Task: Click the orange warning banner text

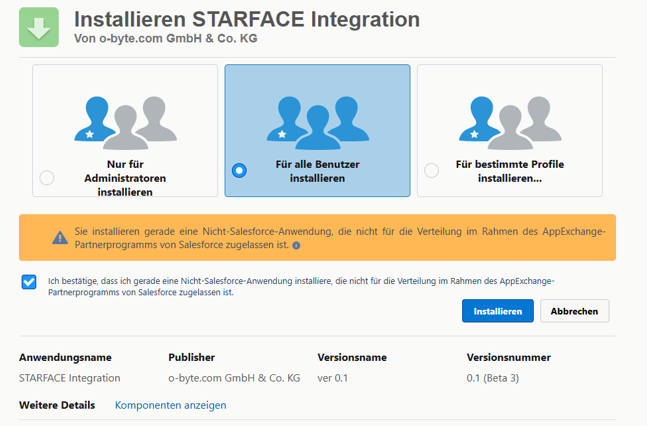Action: tap(340, 237)
